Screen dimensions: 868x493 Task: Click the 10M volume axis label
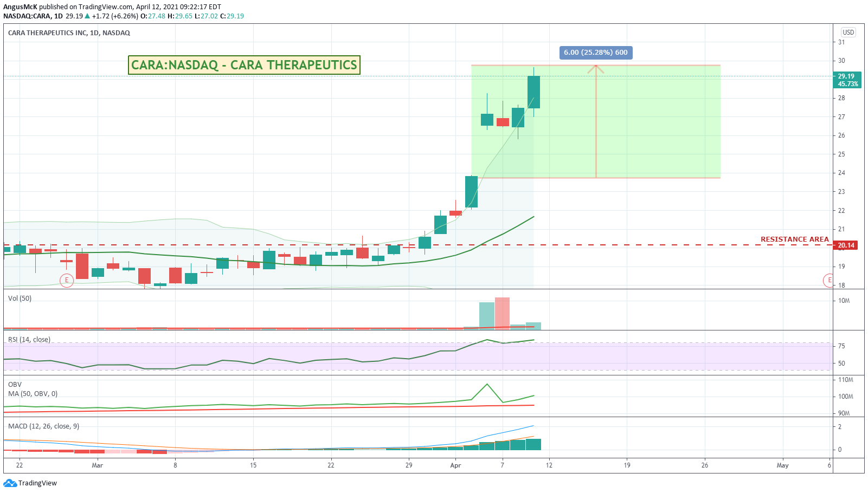[x=844, y=301]
